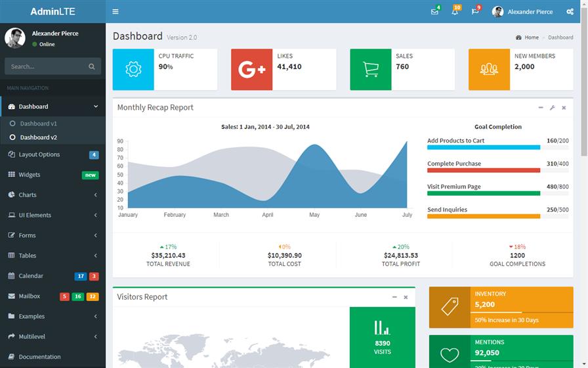Screen dimensions: 588x368
Task: Open the Widgets menu item
Action: 53,175
